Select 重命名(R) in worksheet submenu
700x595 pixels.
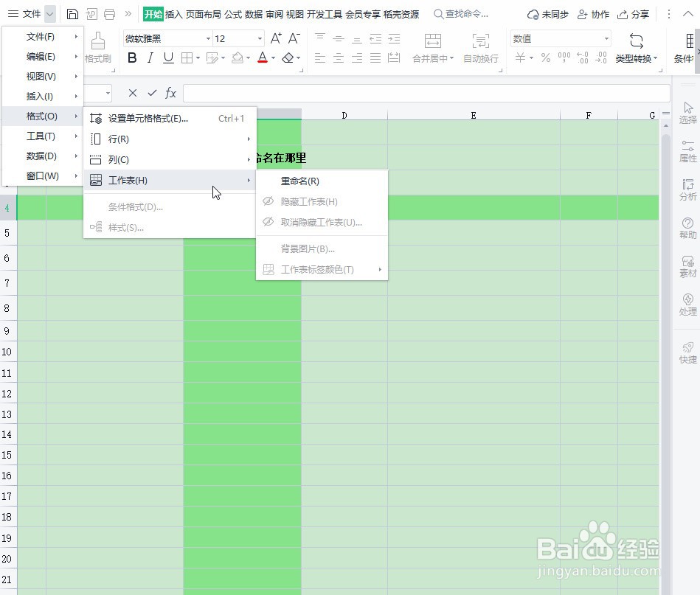[x=322, y=181]
